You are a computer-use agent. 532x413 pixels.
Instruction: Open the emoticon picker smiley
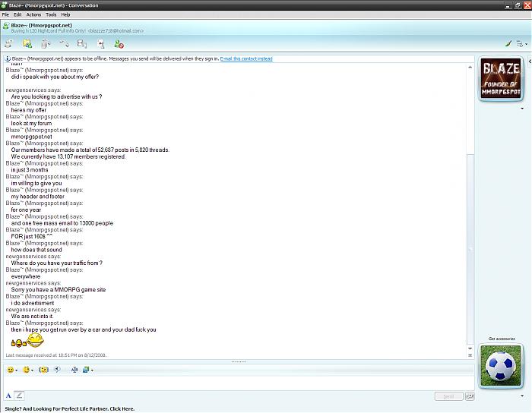tap(11, 370)
